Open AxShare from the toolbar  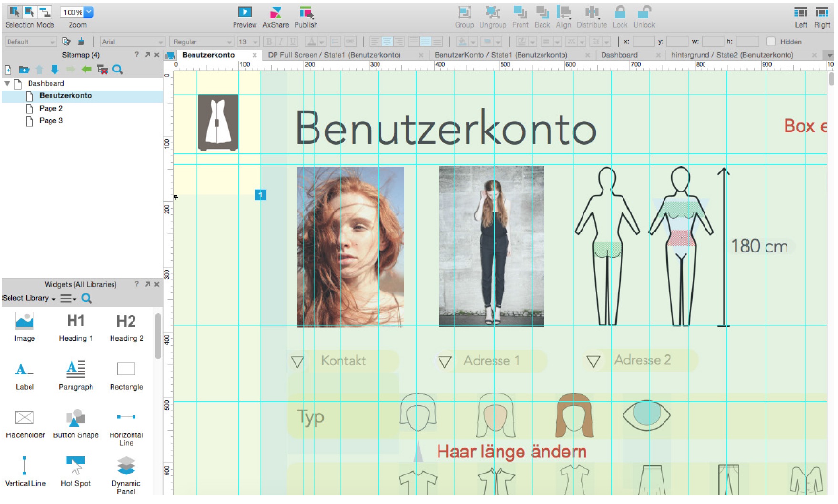click(x=276, y=12)
